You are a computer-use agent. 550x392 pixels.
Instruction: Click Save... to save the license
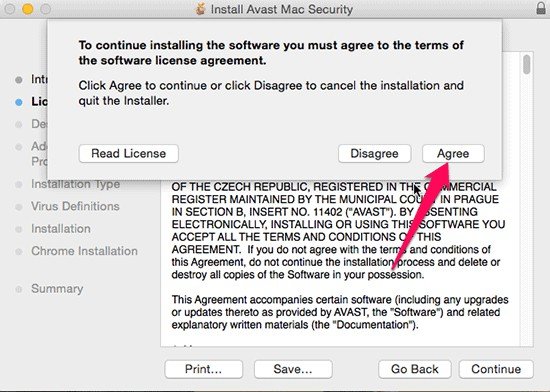point(293,369)
